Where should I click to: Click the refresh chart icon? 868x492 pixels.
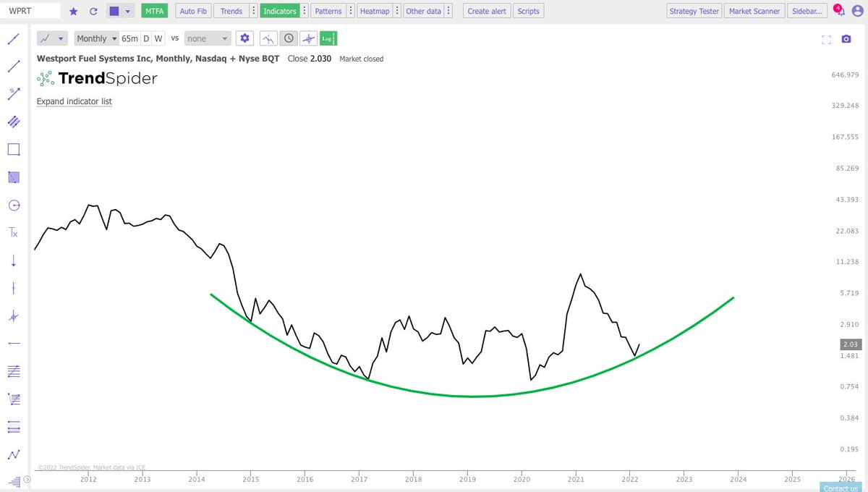(x=93, y=12)
